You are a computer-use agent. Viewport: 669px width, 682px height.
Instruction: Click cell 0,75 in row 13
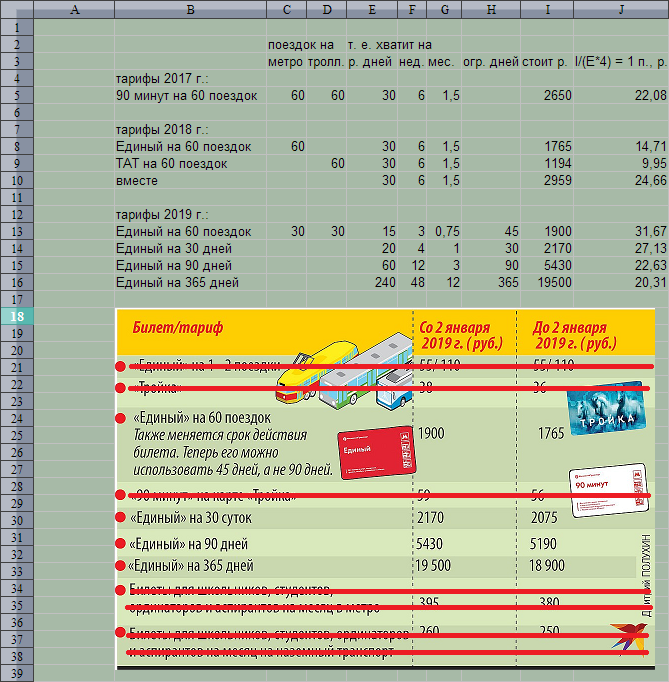(x=444, y=231)
